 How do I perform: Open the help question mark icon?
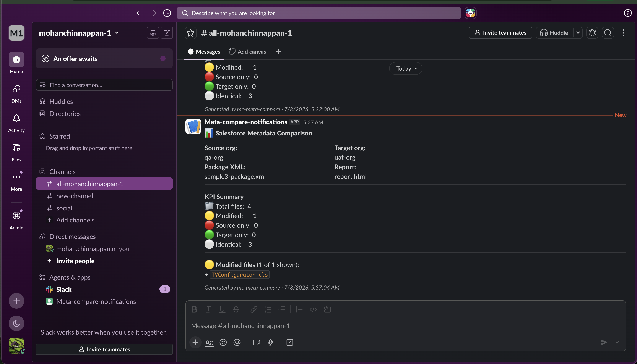627,13
